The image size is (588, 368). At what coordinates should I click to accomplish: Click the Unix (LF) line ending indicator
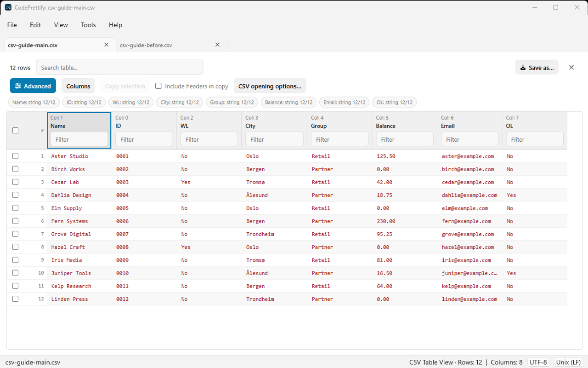569,362
